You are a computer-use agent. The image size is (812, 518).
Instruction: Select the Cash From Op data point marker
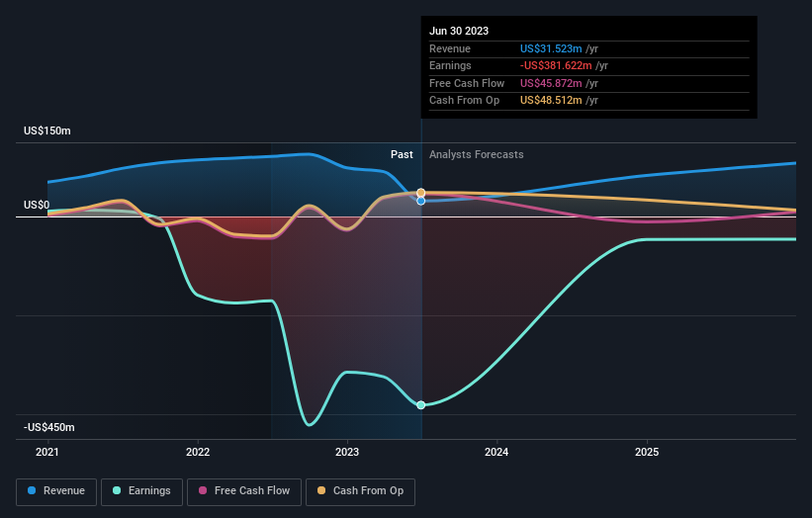(x=421, y=193)
